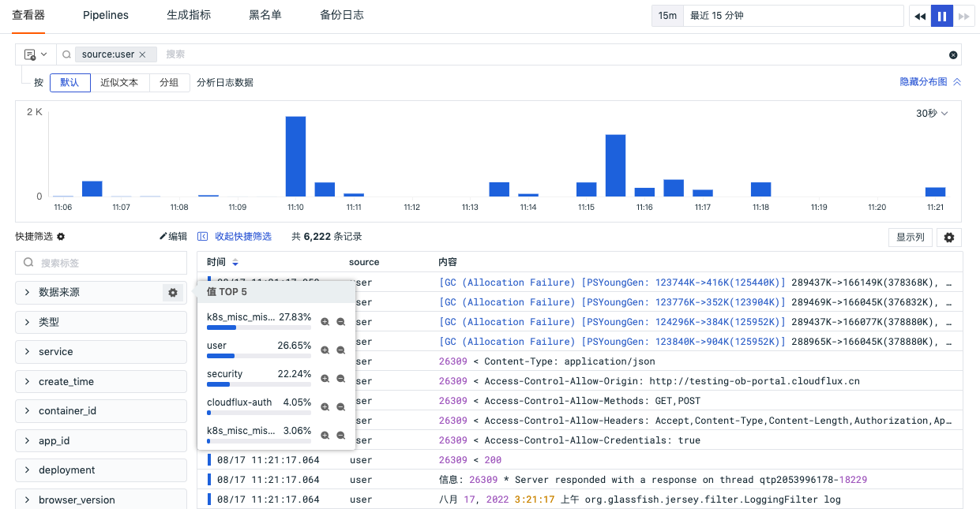Viewport: 980px width, 509px height.
Task: Expand the service filter group
Action: pyautogui.click(x=101, y=351)
